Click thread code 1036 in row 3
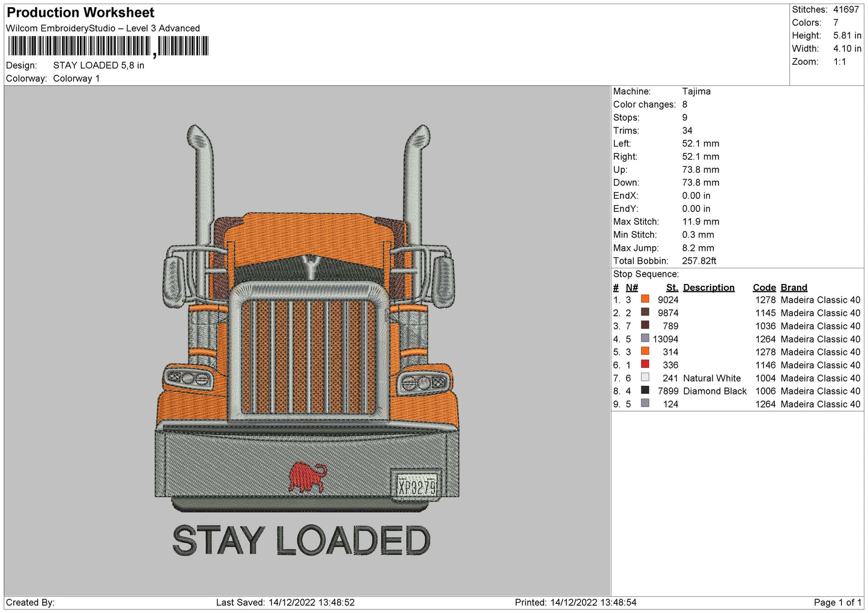The width and height of the screenshot is (868, 613). coord(765,326)
